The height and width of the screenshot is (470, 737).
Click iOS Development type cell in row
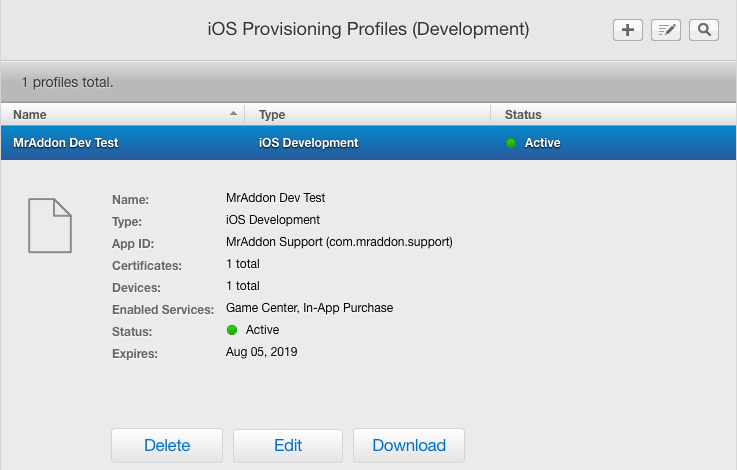tap(308, 143)
